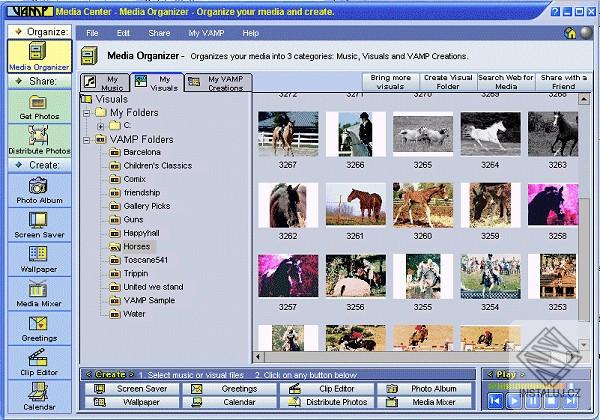Open Media Organizer in the sidebar

point(39,56)
